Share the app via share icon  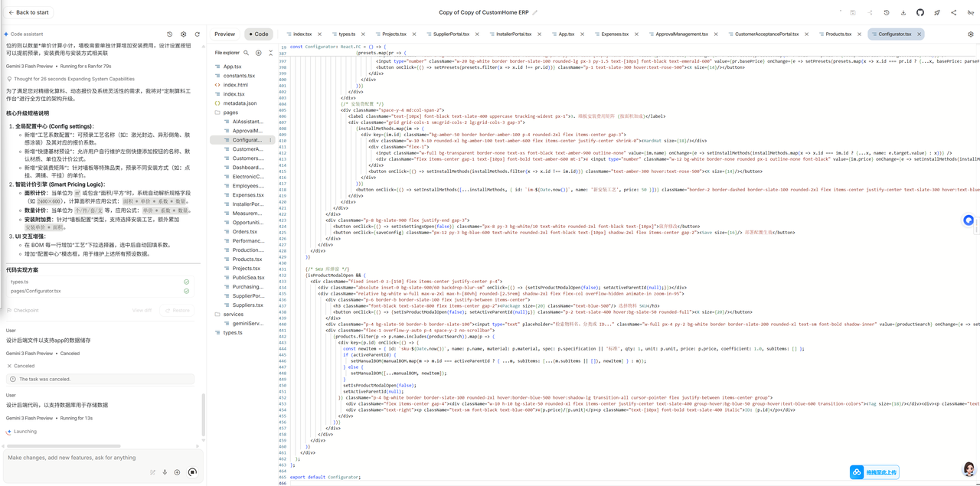point(953,12)
